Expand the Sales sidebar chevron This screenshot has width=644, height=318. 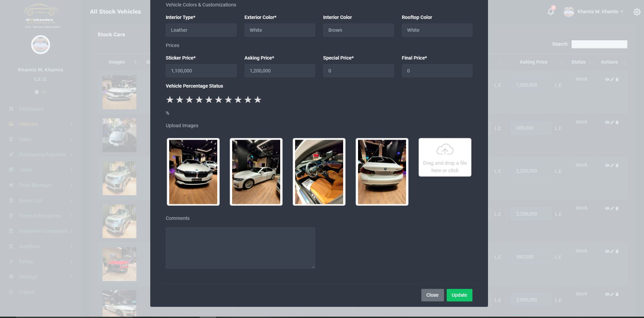(x=71, y=139)
